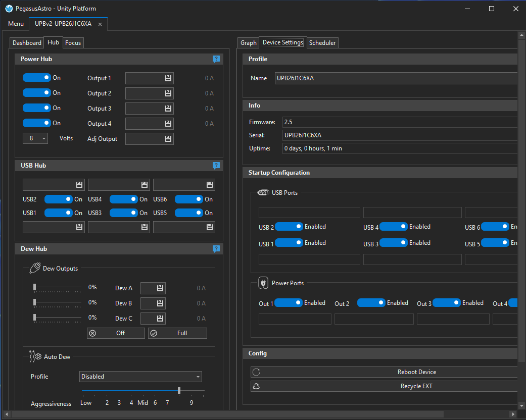Open the Auto Dew Profile dropdown set to Disabled

140,377
